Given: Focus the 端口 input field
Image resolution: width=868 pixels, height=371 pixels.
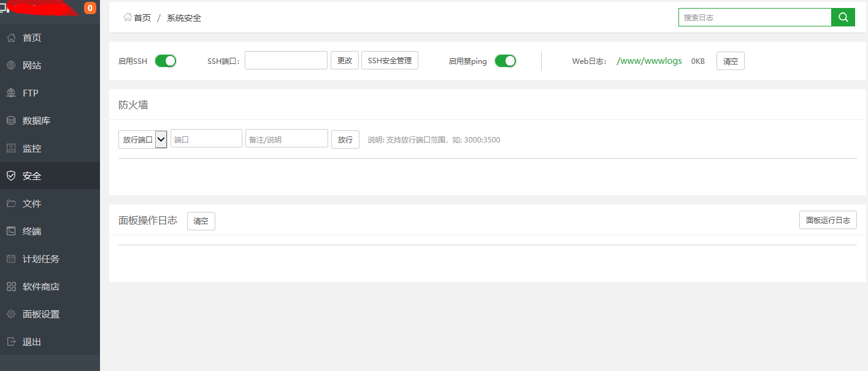Looking at the screenshot, I should tap(206, 138).
